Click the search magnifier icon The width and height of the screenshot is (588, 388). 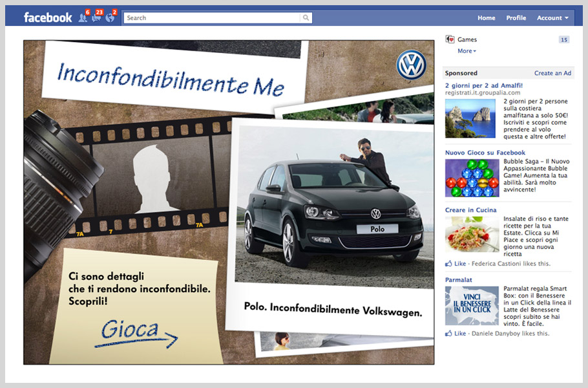(x=306, y=17)
